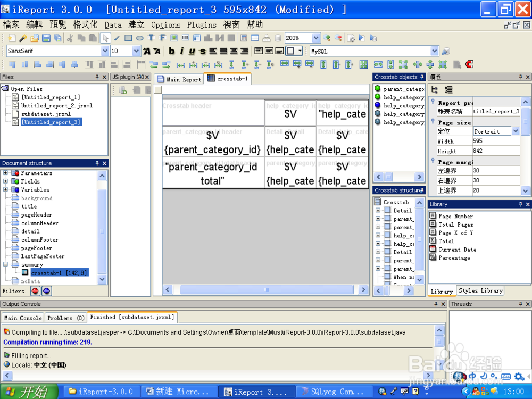Viewport: 532px width, 399px height.
Task: Toggle the red filter button in Document structure
Action: point(35,291)
